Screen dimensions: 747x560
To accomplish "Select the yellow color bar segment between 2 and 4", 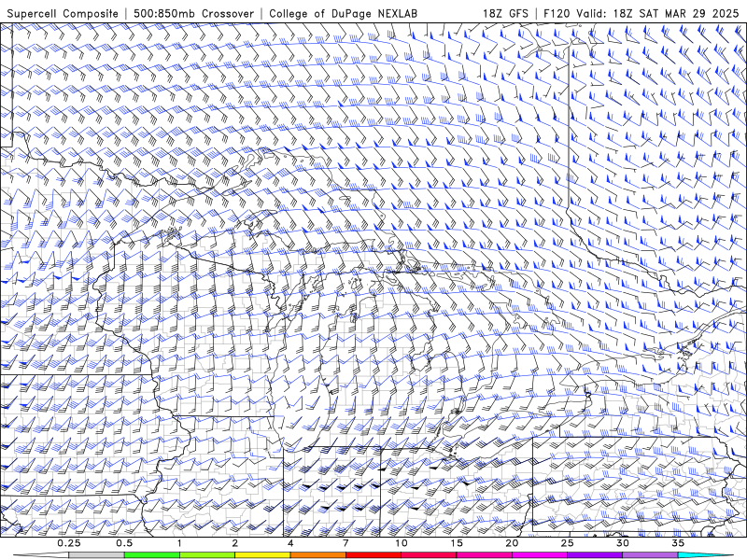I will (x=262, y=555).
